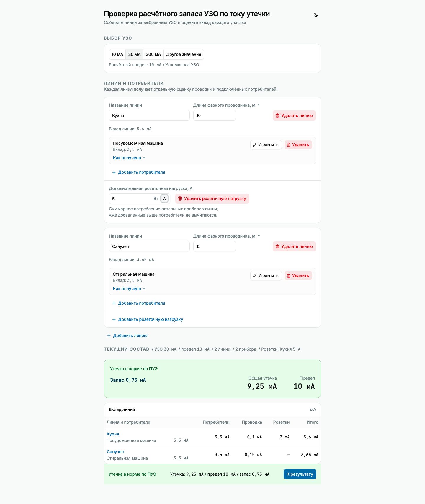Expand Как получено under Стиральная машина
The height and width of the screenshot is (504, 425).
coord(129,289)
